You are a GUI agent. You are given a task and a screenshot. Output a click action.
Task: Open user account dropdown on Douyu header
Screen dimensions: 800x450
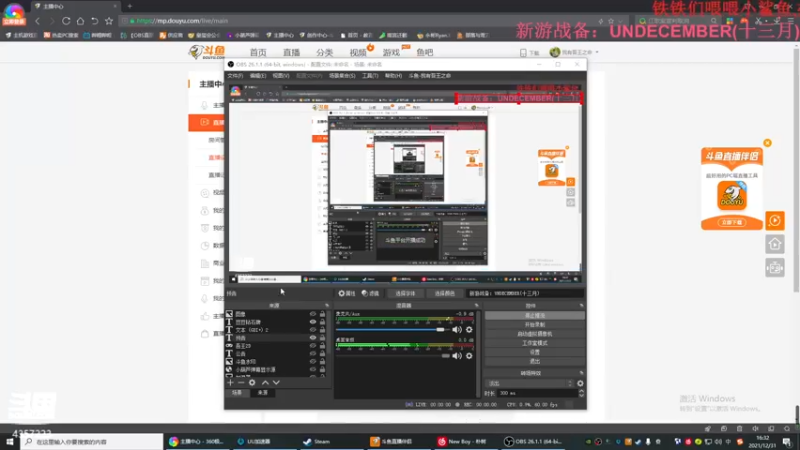pyautogui.click(x=574, y=52)
